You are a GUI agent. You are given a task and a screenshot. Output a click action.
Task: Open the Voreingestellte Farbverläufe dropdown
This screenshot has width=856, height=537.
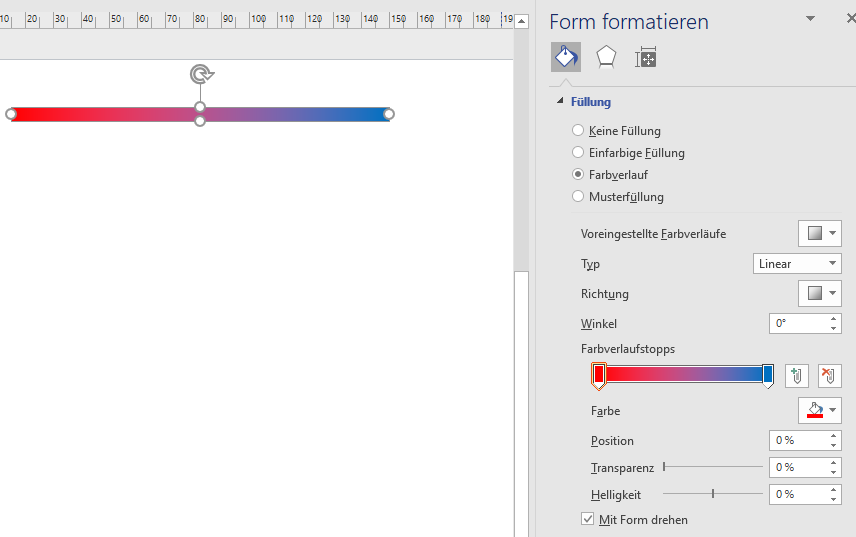click(819, 234)
